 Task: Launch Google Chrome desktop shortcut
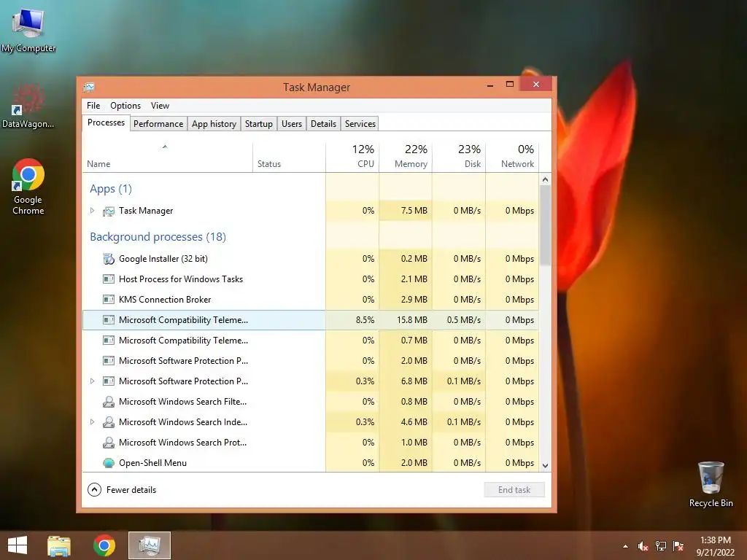point(28,187)
